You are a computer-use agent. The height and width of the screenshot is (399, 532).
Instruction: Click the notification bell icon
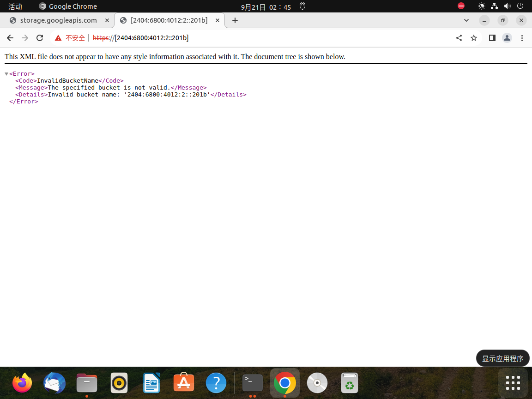[x=302, y=6]
